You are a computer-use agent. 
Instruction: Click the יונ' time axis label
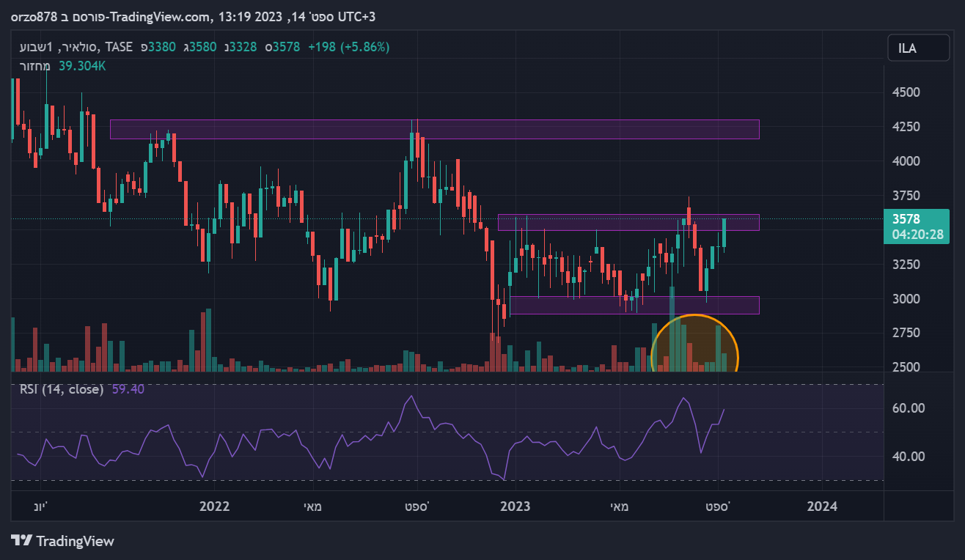click(41, 506)
